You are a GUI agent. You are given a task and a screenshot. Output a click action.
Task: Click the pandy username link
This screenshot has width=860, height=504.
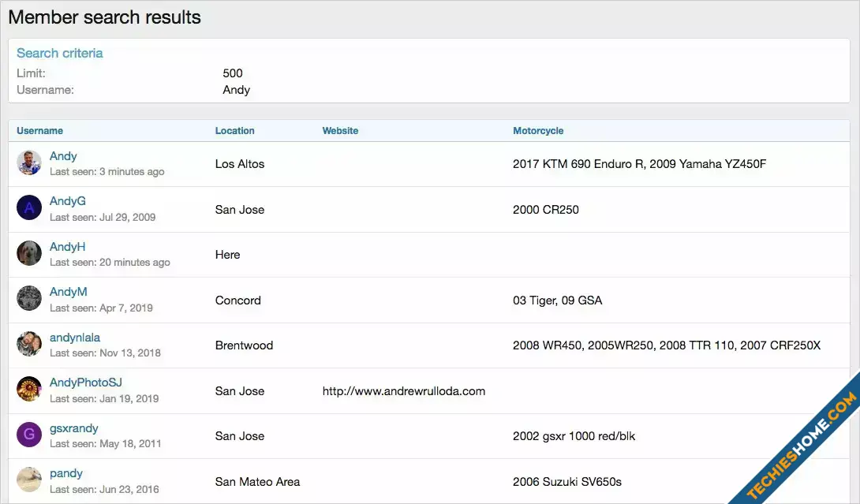[x=66, y=473]
